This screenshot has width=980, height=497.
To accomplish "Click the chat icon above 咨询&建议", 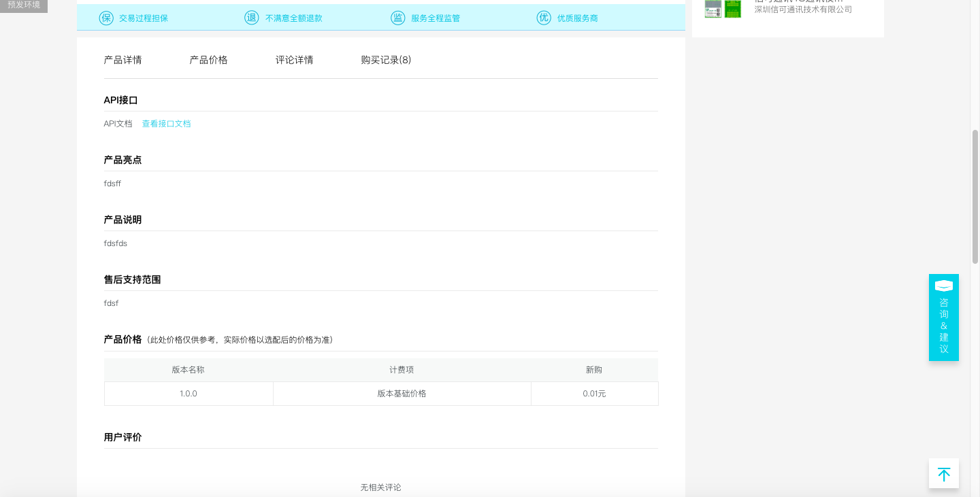I will point(944,286).
